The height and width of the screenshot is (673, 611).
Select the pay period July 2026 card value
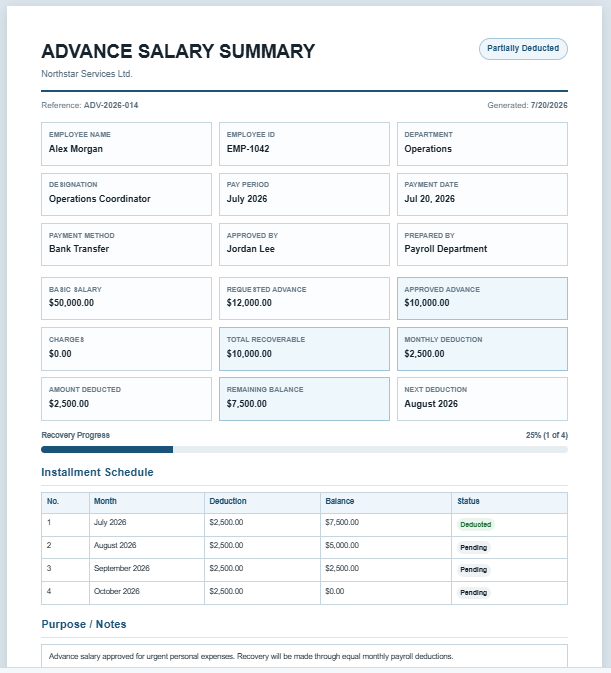coord(247,199)
